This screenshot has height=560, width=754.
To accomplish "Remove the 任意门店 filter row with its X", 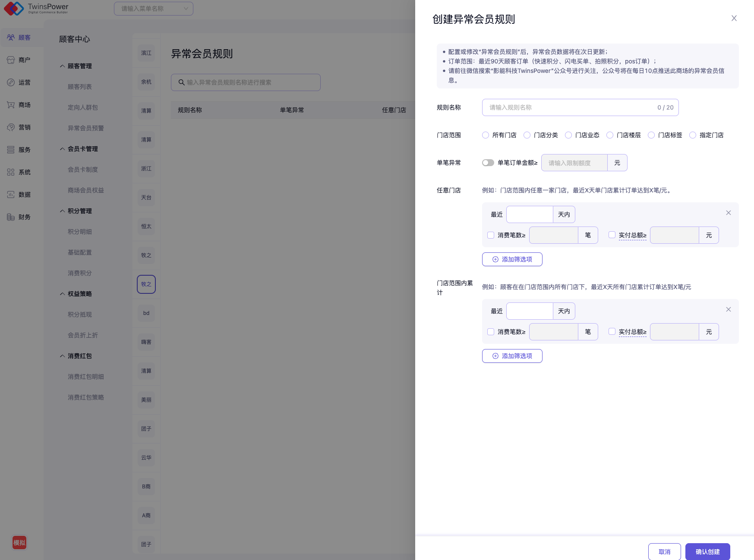I will point(728,213).
